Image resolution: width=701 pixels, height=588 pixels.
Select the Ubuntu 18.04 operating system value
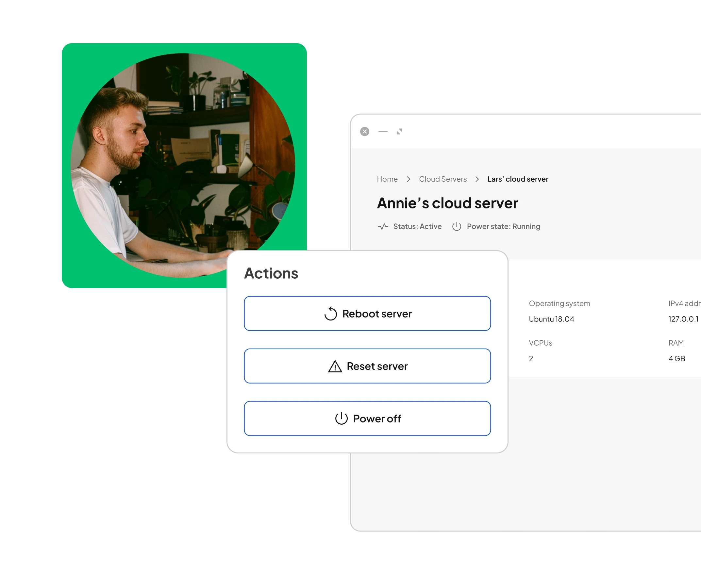click(551, 319)
